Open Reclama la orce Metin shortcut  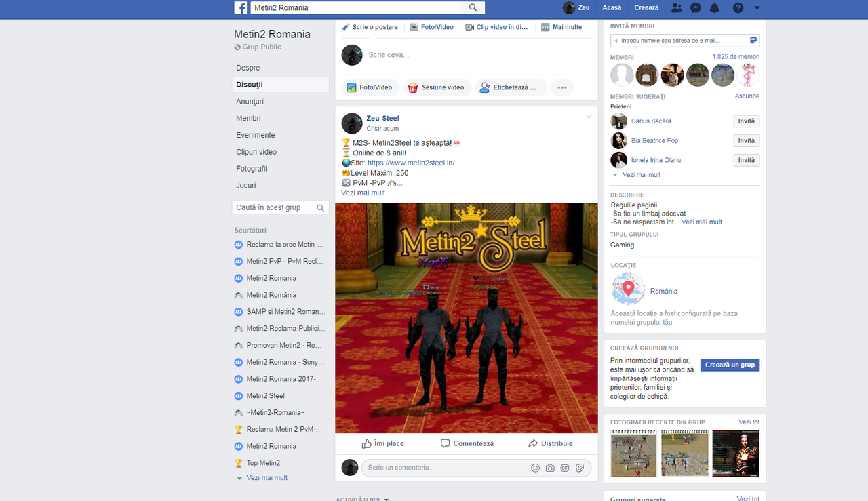coord(279,245)
